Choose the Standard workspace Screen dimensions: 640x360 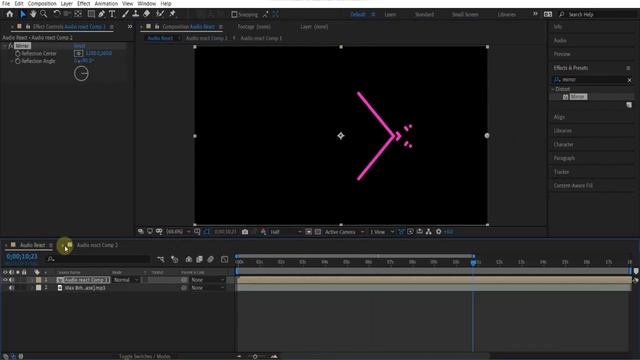pyautogui.click(x=424, y=14)
